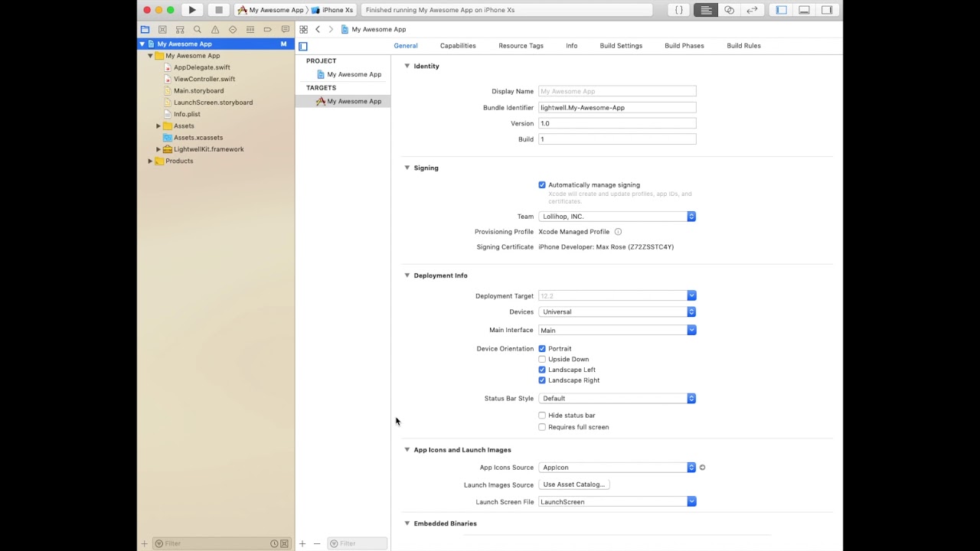
Task: Switch to the standard editor
Action: point(706,10)
